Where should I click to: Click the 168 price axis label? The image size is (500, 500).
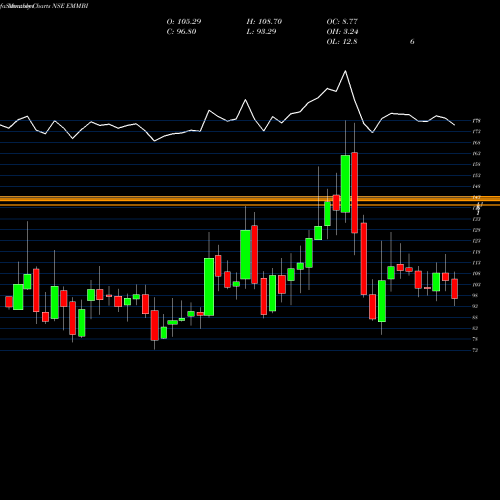pos(476,143)
